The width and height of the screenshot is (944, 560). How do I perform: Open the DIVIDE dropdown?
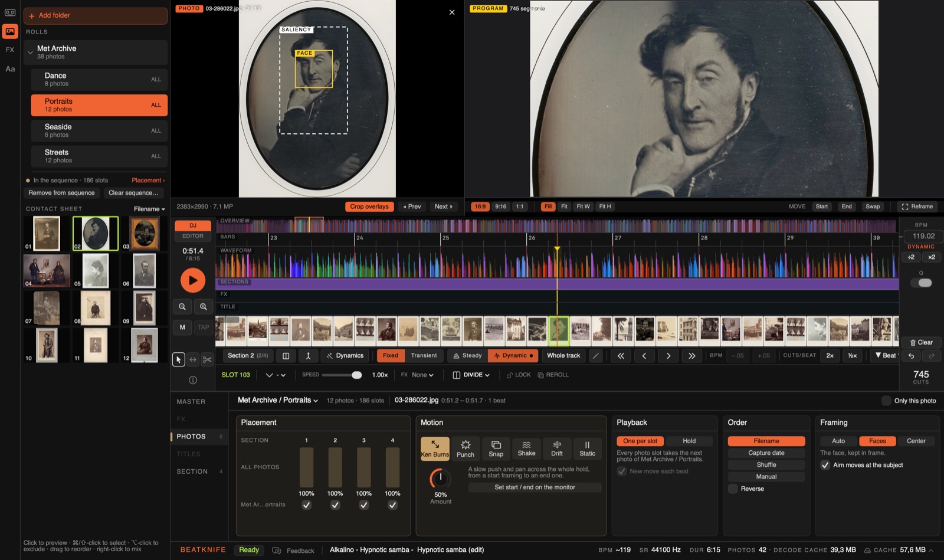471,375
